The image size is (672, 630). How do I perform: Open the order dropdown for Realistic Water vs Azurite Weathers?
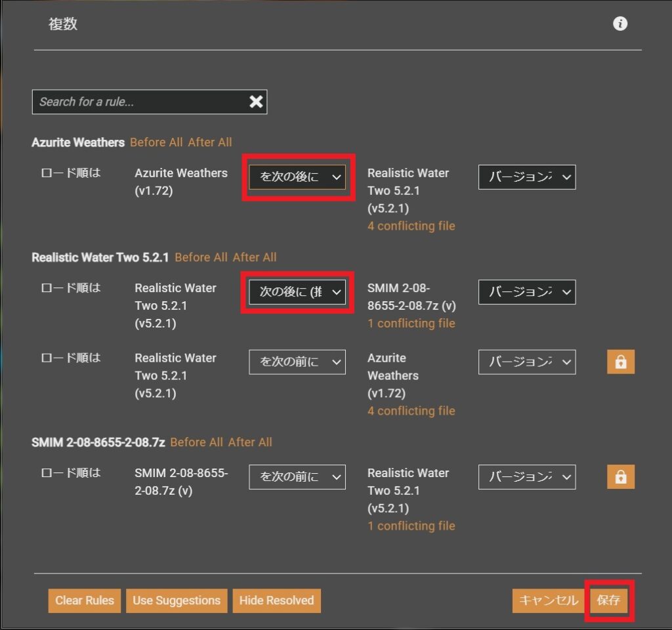297,362
